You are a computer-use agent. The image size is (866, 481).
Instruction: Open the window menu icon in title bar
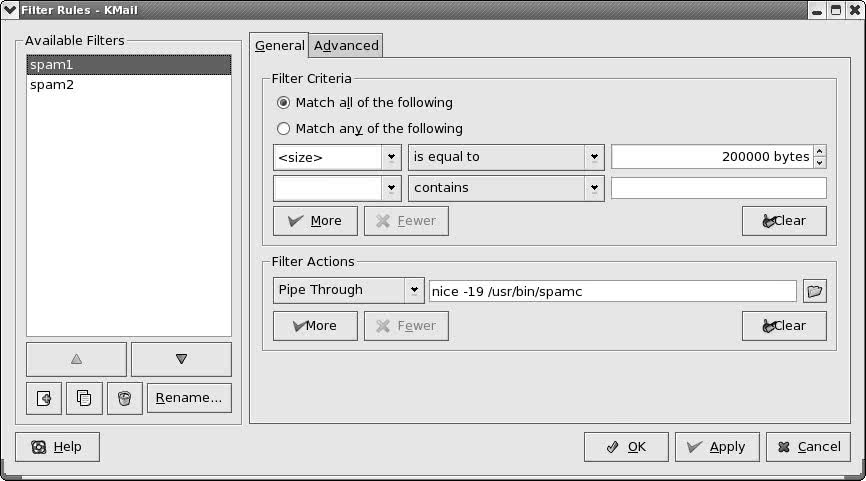10,10
